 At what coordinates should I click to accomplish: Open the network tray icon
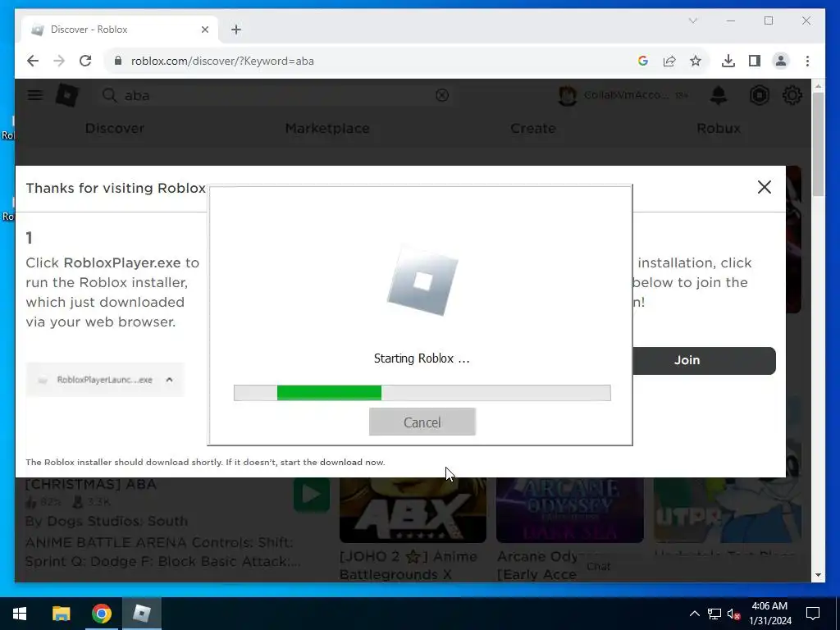pos(714,614)
